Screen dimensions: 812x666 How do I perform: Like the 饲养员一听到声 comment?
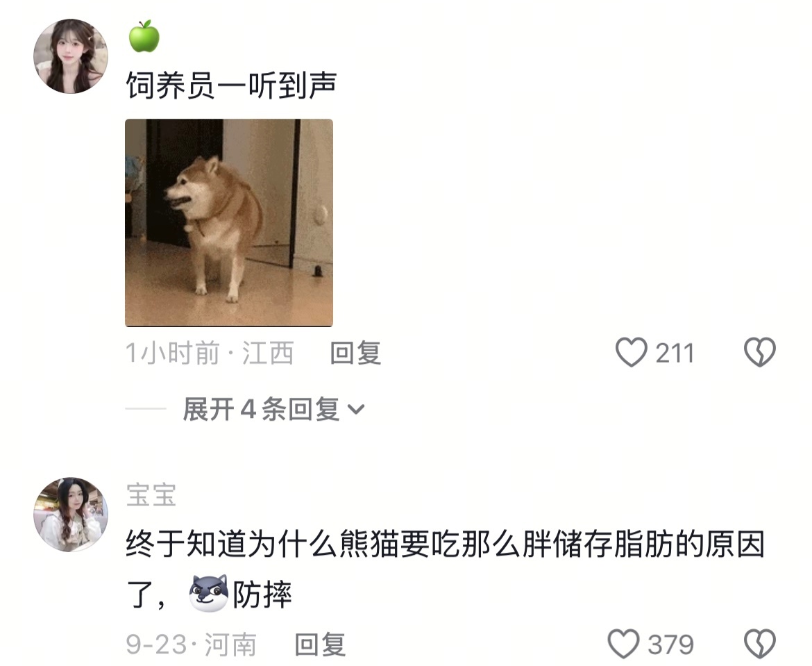pyautogui.click(x=632, y=352)
